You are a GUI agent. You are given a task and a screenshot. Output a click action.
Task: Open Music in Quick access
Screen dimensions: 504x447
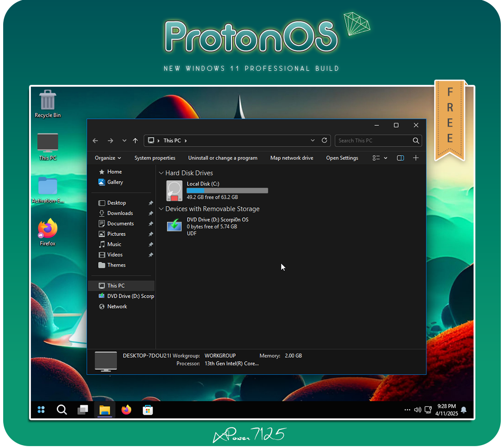pos(109,244)
